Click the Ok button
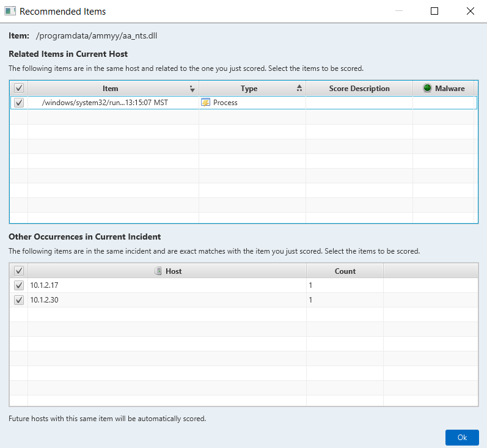 [462, 438]
